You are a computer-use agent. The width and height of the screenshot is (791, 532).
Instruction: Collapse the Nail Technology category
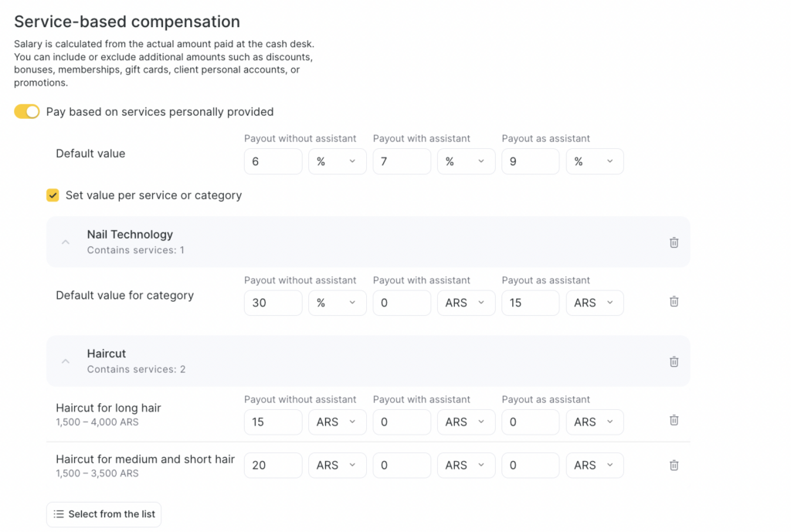[x=66, y=242]
